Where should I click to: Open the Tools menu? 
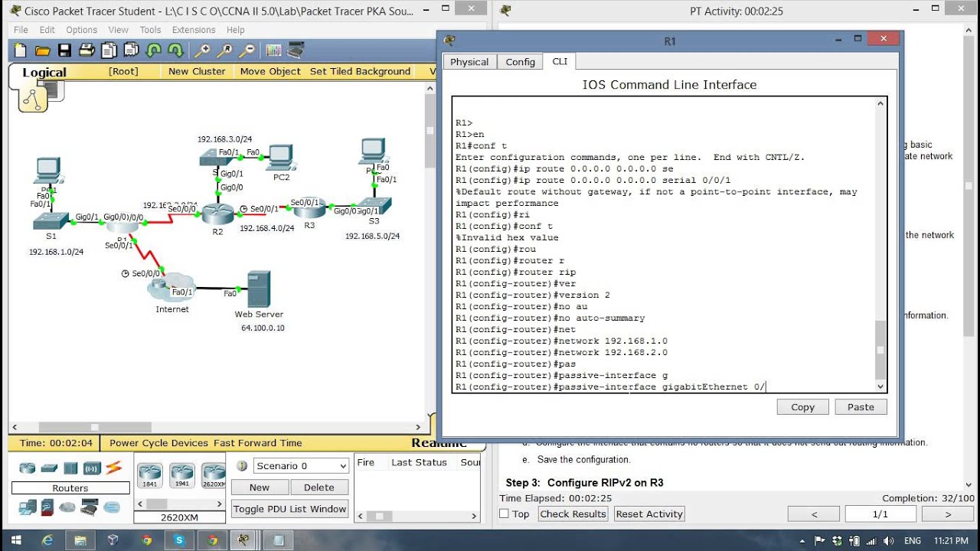[x=150, y=30]
